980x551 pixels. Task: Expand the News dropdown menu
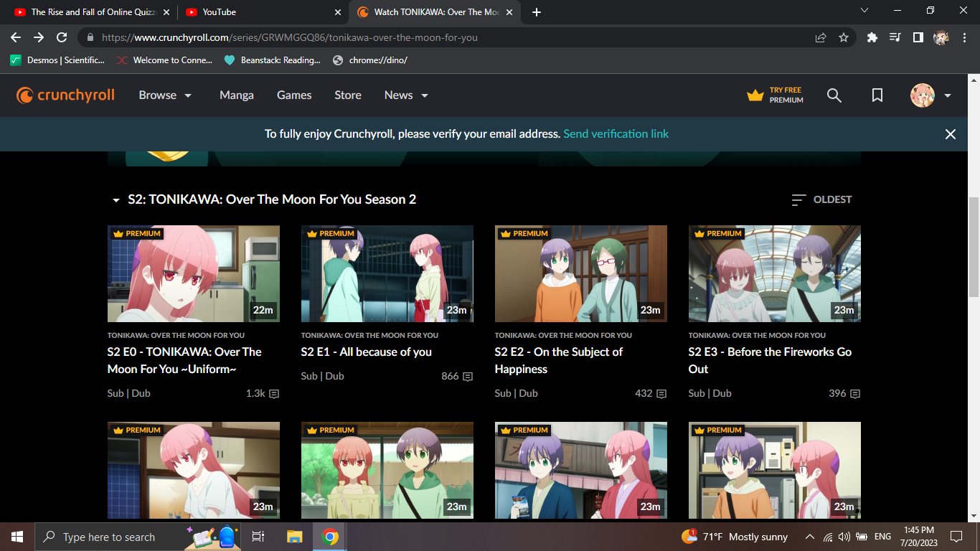(406, 95)
